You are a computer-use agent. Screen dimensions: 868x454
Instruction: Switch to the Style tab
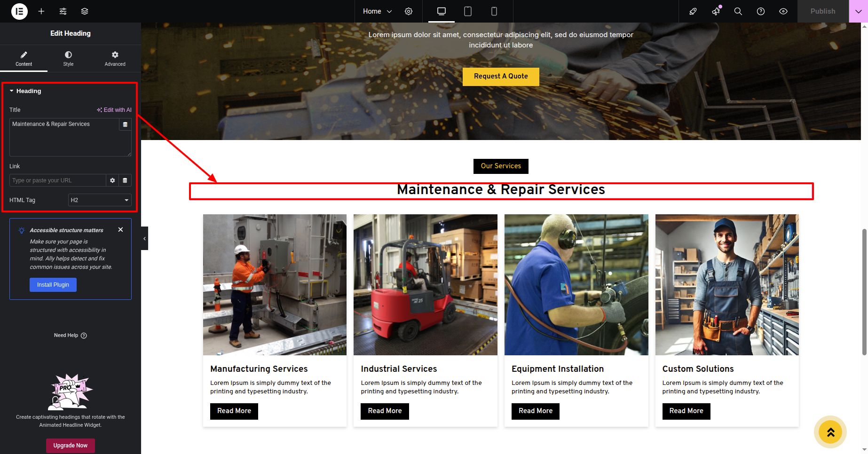point(68,59)
